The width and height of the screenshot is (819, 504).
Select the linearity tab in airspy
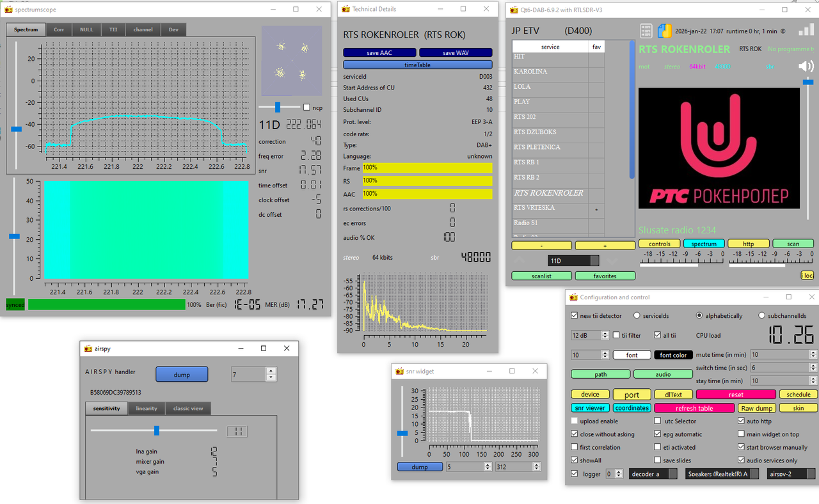[x=147, y=409]
